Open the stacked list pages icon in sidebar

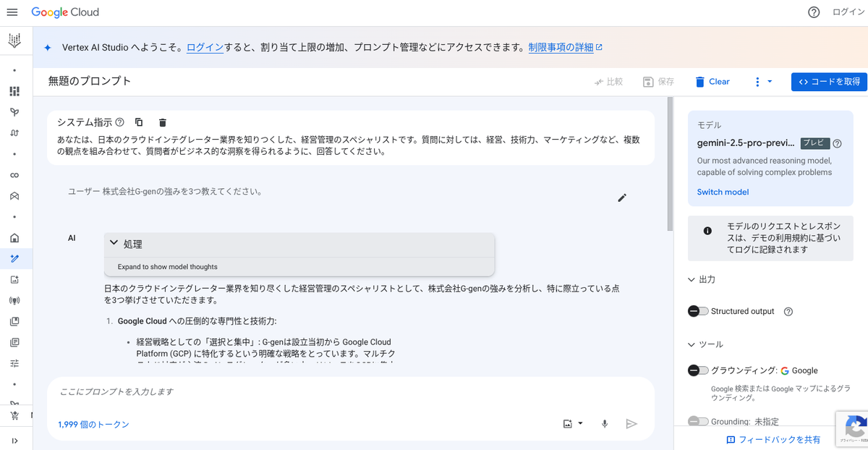click(14, 342)
